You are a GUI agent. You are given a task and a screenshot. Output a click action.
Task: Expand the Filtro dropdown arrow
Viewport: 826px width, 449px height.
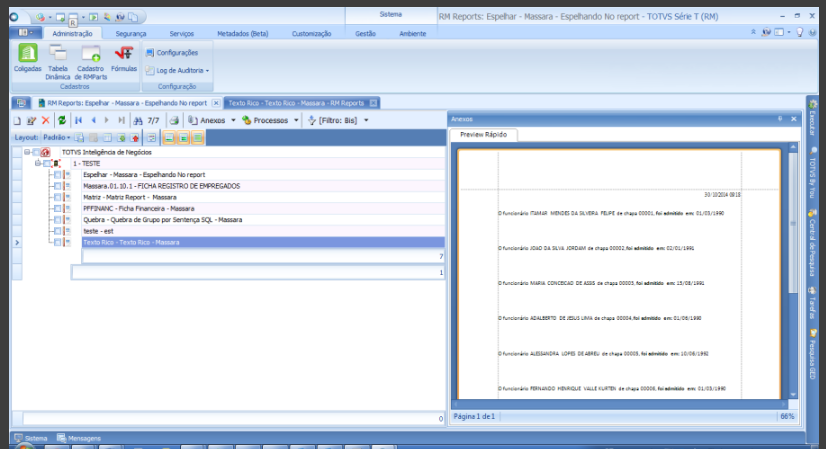366,121
